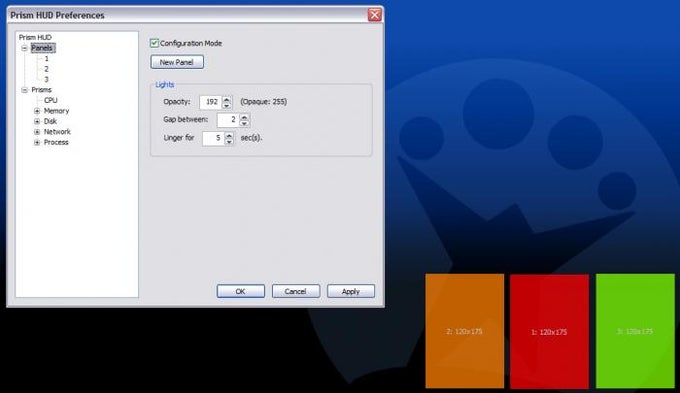Screen dimensions: 680x393
Task: Collapse the Prisms tree node
Action: (25, 90)
